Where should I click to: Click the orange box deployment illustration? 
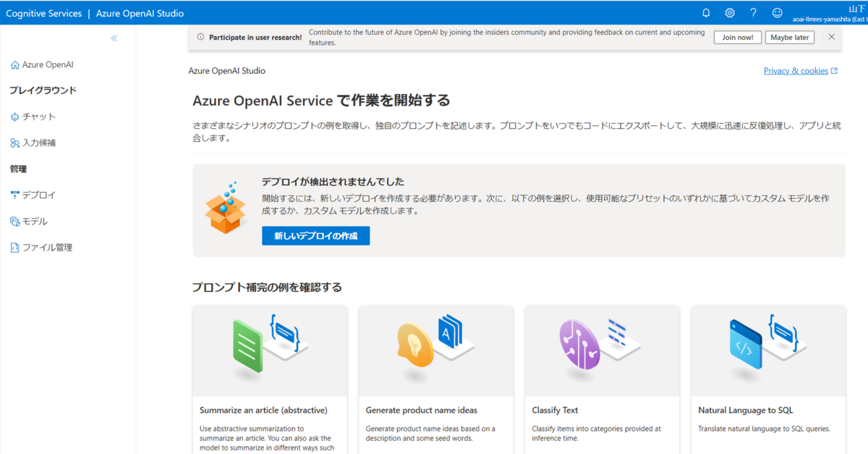pos(227,207)
